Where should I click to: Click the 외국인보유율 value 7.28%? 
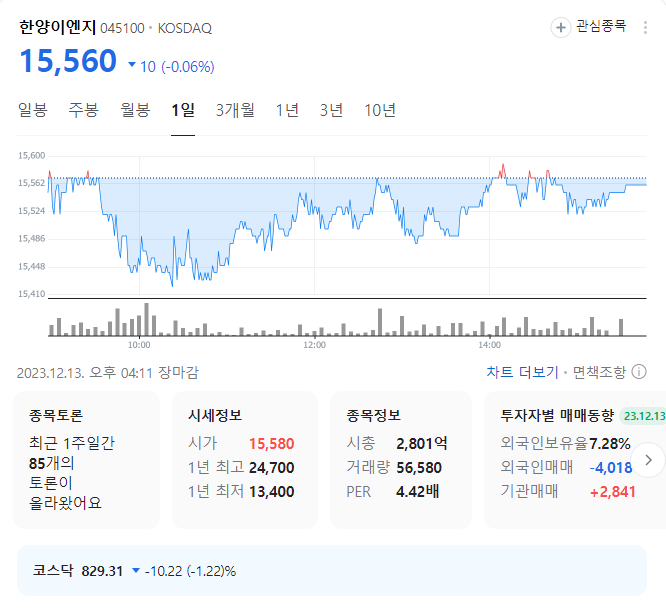point(610,444)
